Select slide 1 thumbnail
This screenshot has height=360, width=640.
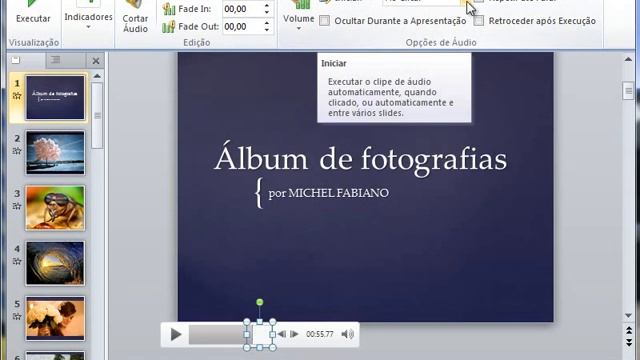(x=56, y=97)
